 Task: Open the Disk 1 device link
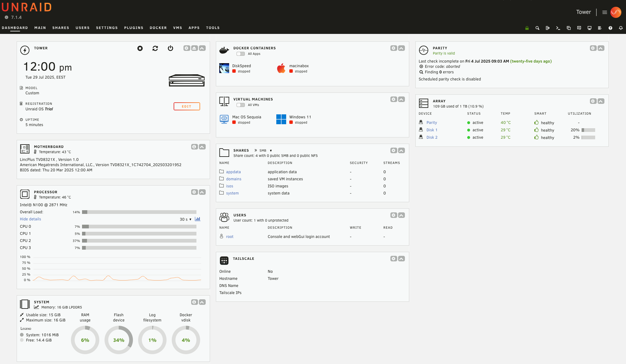coord(432,130)
